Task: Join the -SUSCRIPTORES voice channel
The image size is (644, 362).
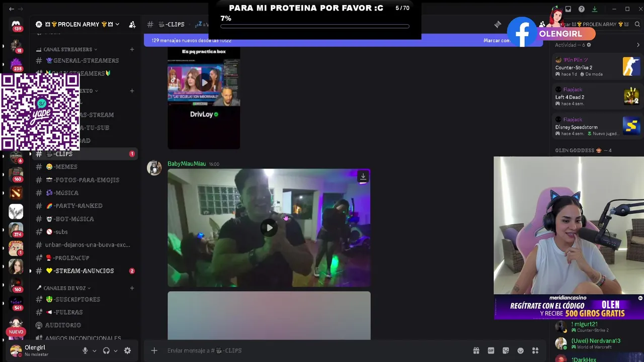Action: (85, 299)
